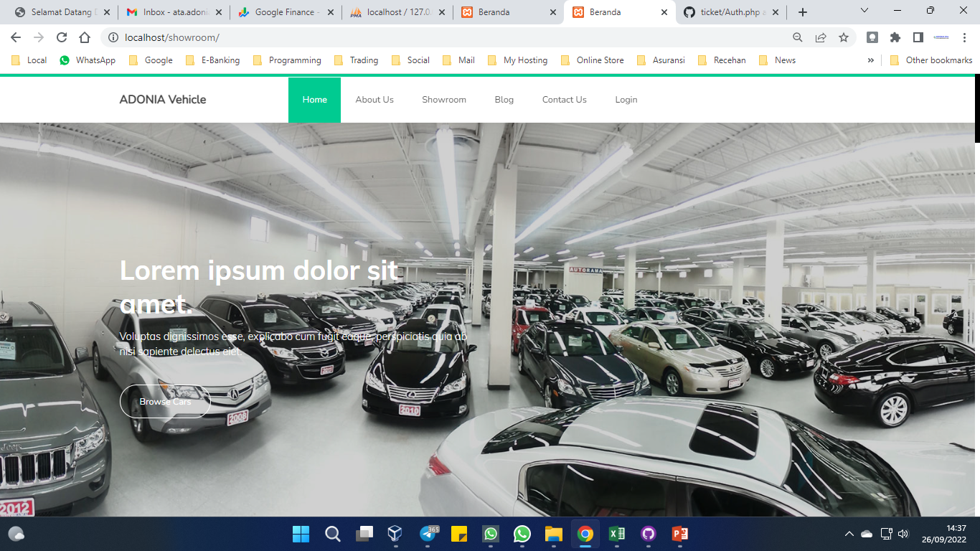The width and height of the screenshot is (980, 551).
Task: Reload the page with the refresh icon
Action: click(62, 37)
